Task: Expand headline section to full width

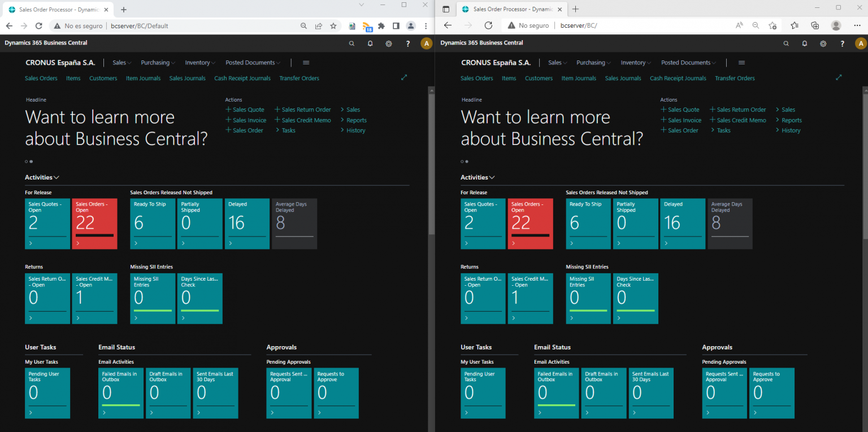Action: (x=404, y=77)
